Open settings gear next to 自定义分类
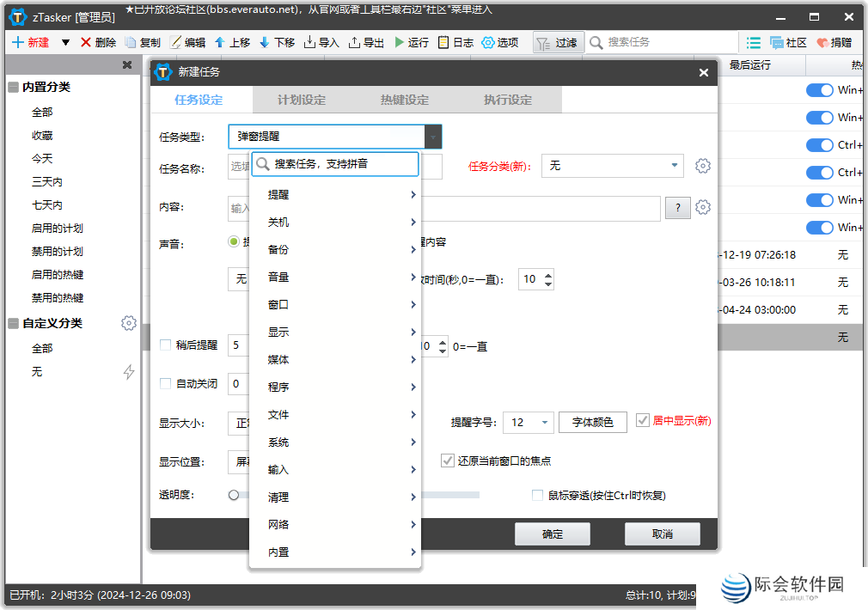 [x=129, y=323]
